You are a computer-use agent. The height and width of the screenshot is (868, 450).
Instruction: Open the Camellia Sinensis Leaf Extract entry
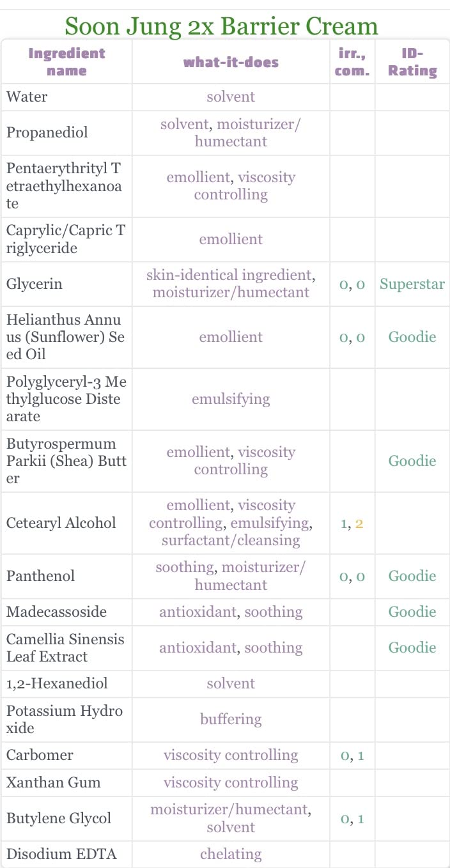click(65, 647)
